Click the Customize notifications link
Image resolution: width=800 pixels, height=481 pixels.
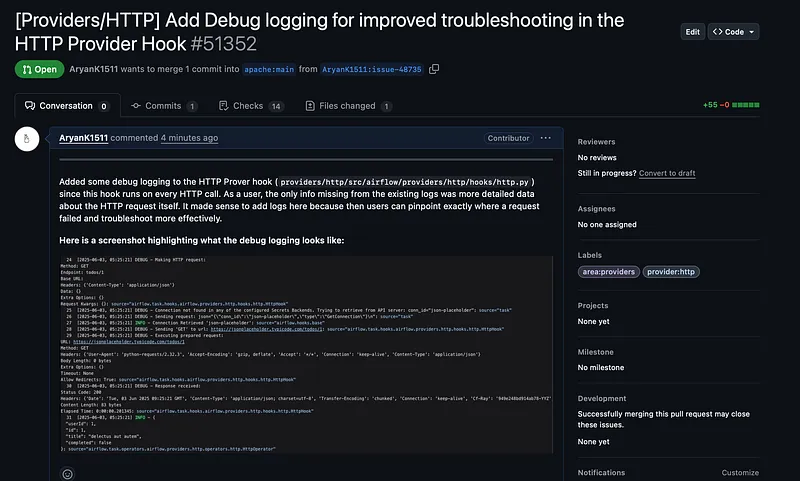740,473
